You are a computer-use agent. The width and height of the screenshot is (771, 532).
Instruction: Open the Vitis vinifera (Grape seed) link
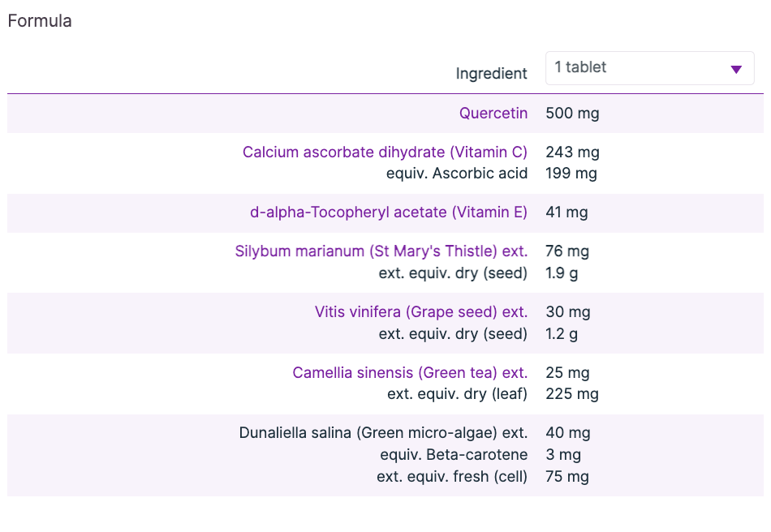tap(421, 312)
